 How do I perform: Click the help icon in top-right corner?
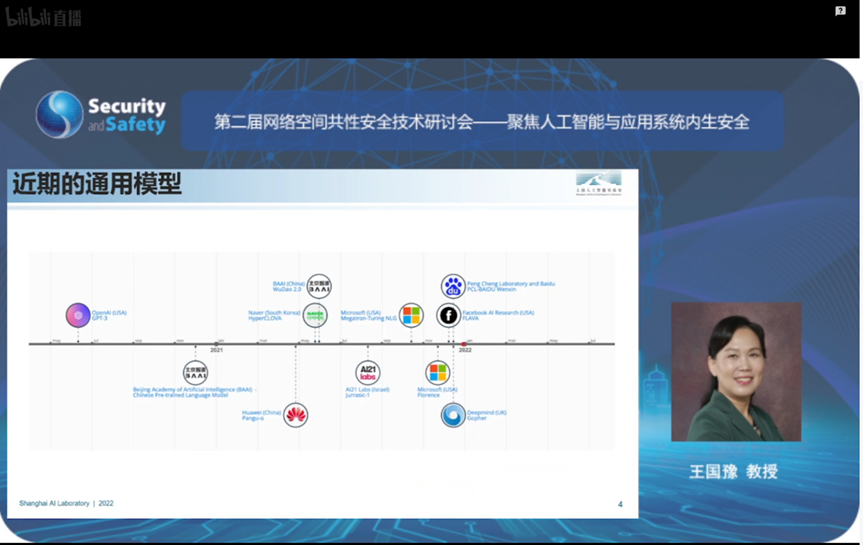(x=840, y=11)
